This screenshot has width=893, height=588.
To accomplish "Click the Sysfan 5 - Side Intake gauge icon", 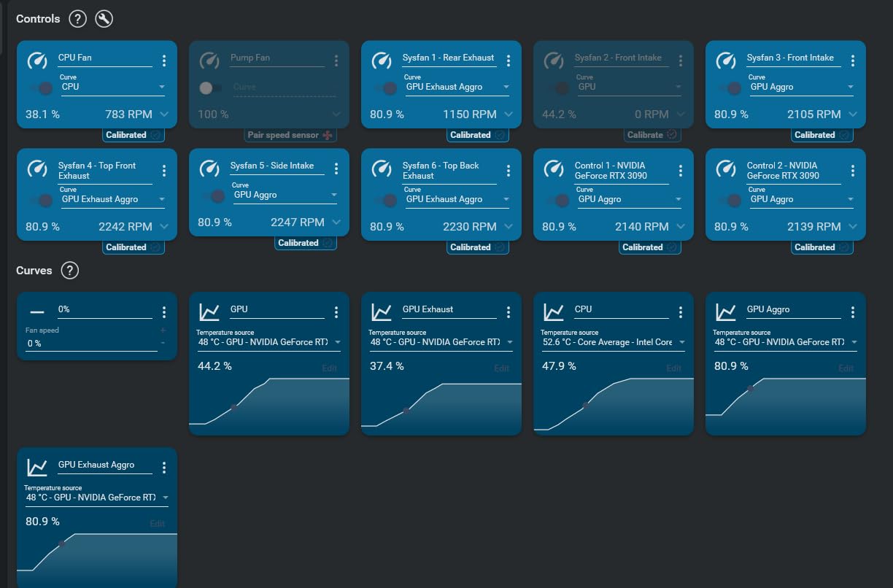I will [x=209, y=169].
